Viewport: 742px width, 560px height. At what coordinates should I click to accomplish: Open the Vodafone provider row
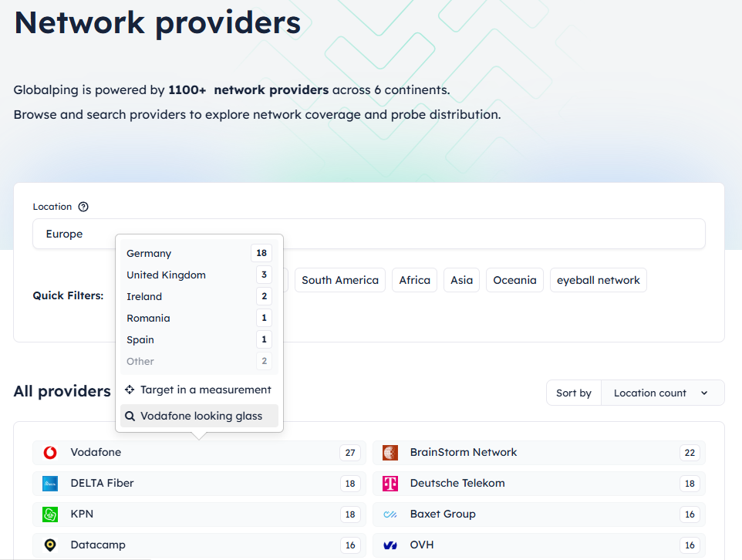pyautogui.click(x=199, y=453)
